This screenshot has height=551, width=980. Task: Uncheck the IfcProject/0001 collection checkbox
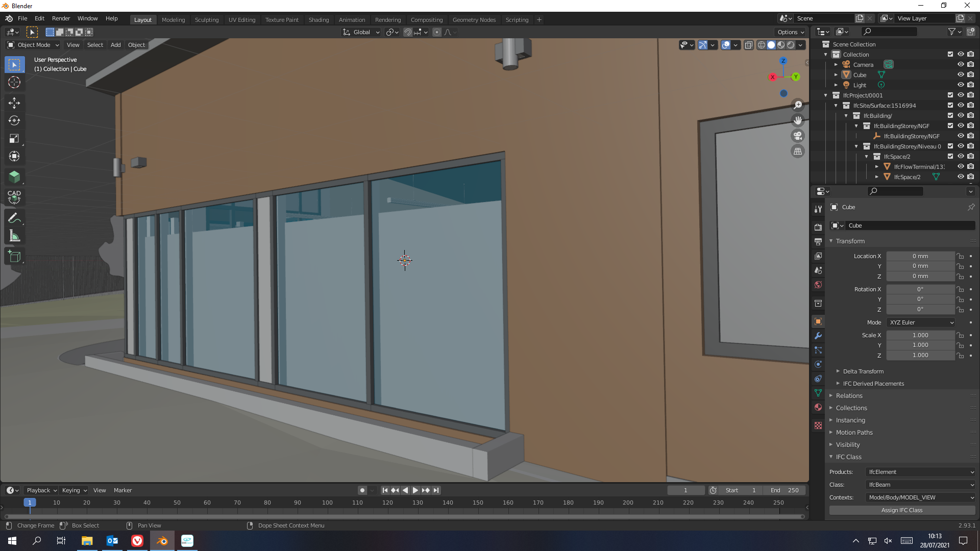pos(950,95)
